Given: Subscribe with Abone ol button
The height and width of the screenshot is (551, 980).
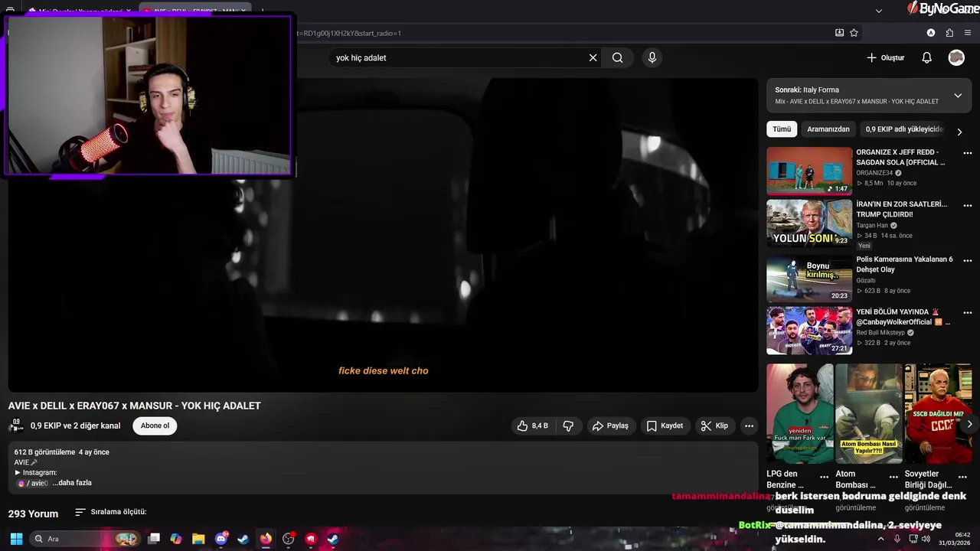Looking at the screenshot, I should pos(155,425).
